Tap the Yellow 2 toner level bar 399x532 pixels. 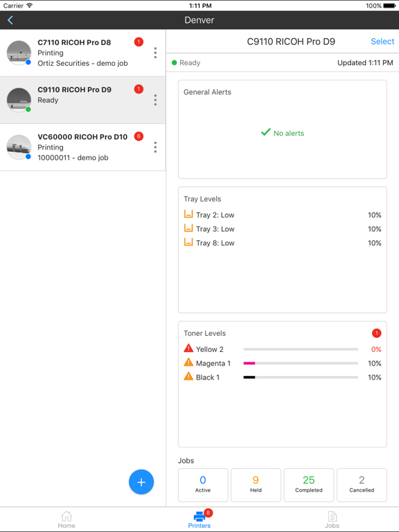[301, 349]
